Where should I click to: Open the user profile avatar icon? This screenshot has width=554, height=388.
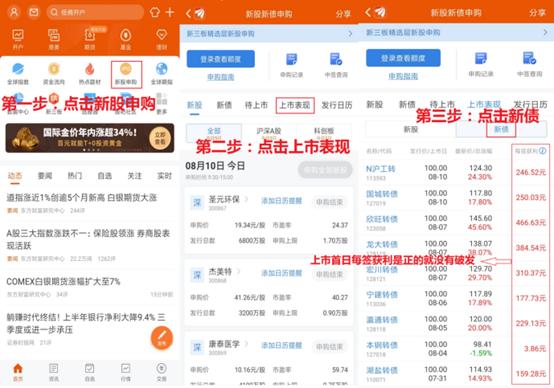tap(14, 12)
